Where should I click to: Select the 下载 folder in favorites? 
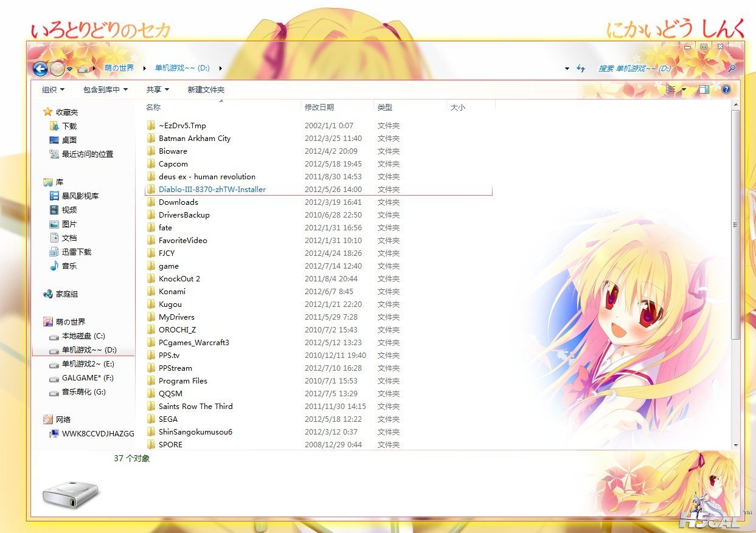pyautogui.click(x=69, y=126)
